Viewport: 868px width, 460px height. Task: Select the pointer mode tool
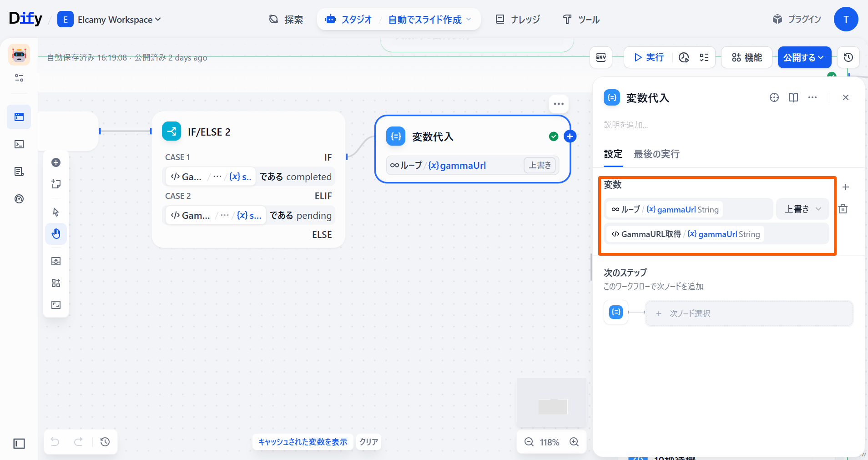(x=56, y=212)
